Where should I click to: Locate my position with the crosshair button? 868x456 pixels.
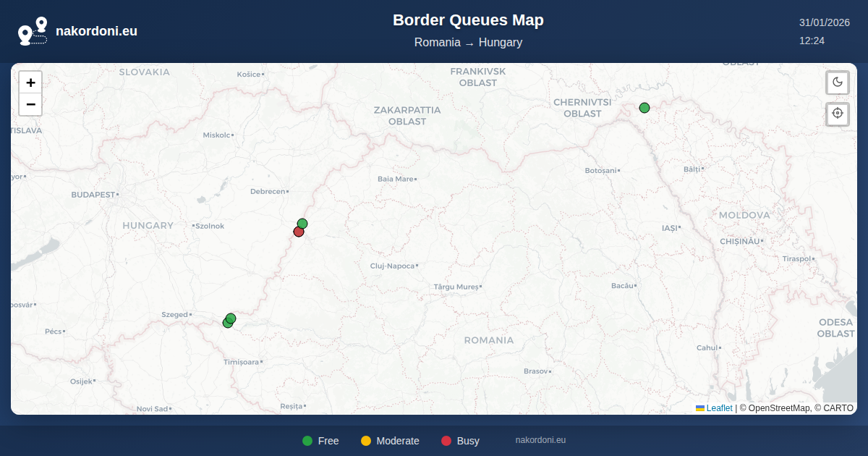[x=838, y=114]
